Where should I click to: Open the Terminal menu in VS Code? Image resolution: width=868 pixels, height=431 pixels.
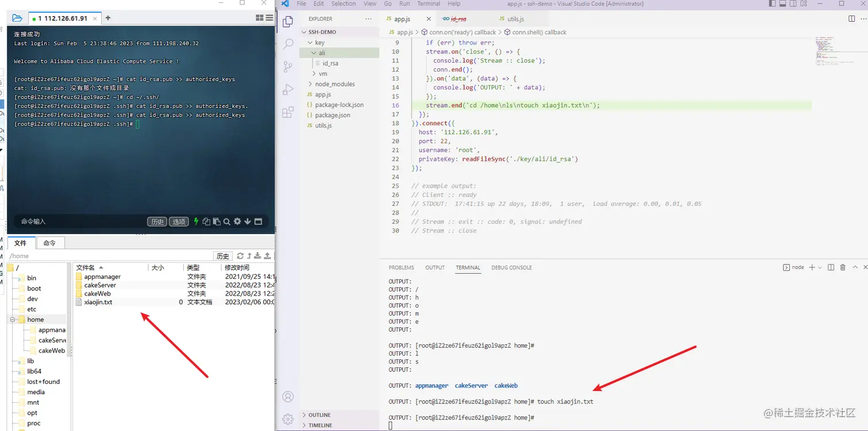pyautogui.click(x=429, y=3)
